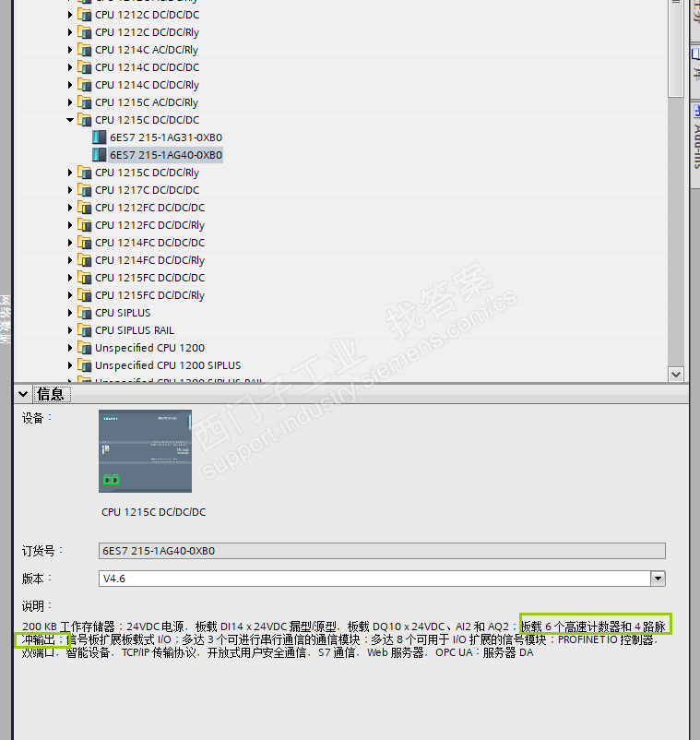Expand the CPU 1212FC DC/DC/DC node
700x740 pixels.
[70, 208]
